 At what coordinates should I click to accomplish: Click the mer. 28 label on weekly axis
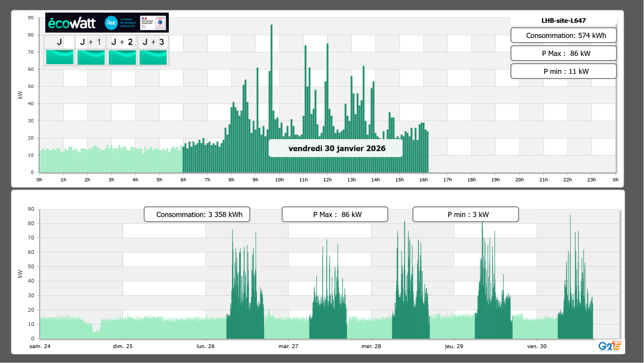coord(371,346)
